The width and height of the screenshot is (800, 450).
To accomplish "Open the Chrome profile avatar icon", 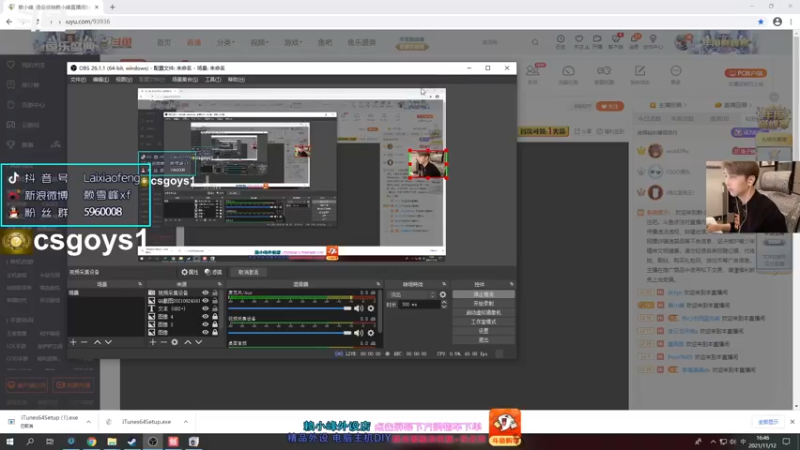I will [x=777, y=21].
